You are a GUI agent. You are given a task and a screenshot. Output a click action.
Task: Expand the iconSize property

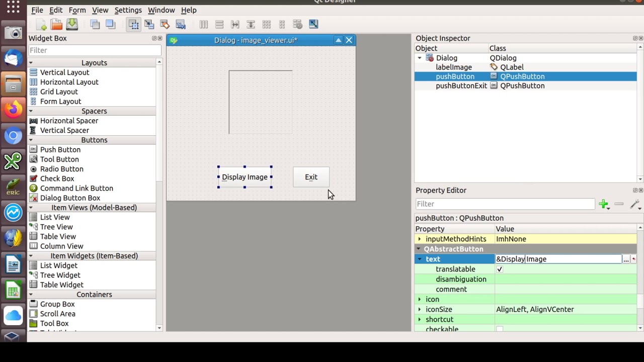[420, 309]
